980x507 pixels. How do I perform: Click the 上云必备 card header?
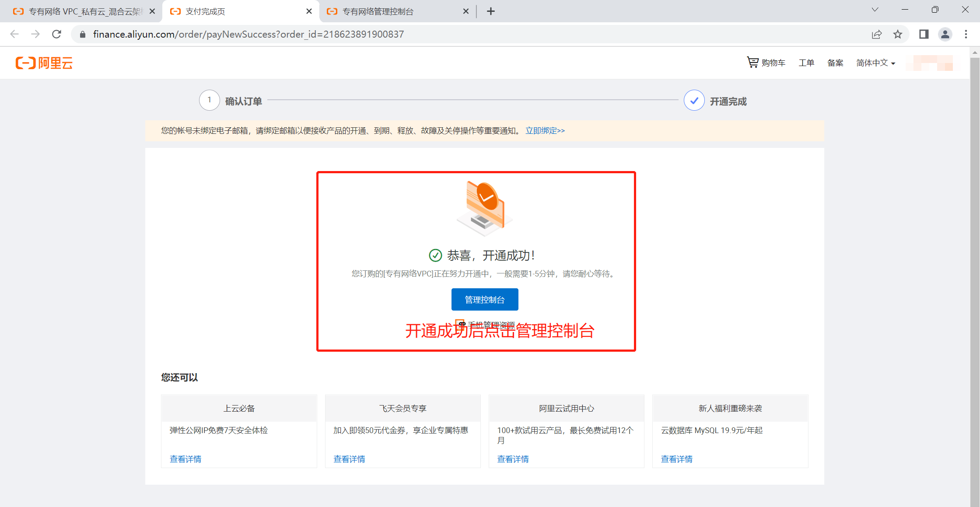[239, 408]
